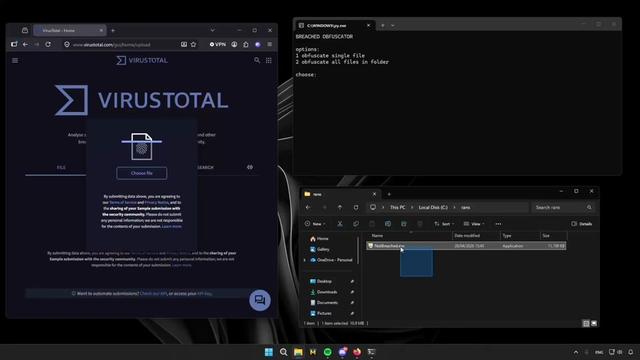Click Explorer search box
The image size is (640, 360).
point(563,207)
